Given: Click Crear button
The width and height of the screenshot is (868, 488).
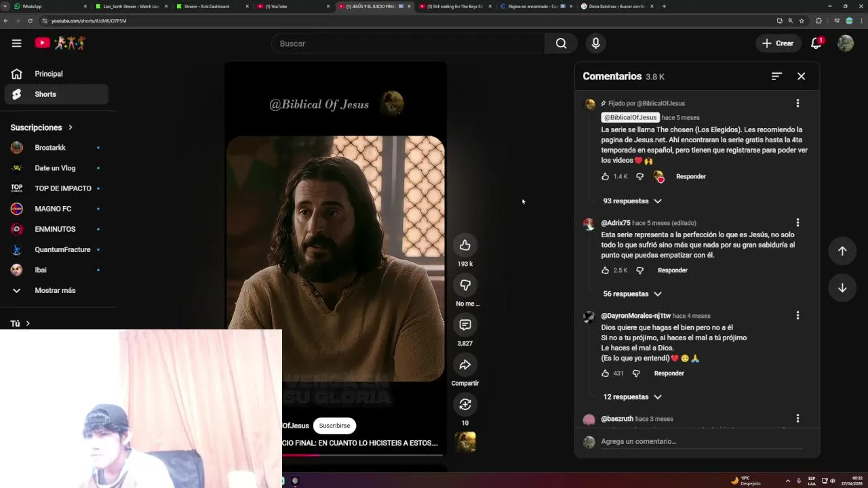Looking at the screenshot, I should (777, 43).
